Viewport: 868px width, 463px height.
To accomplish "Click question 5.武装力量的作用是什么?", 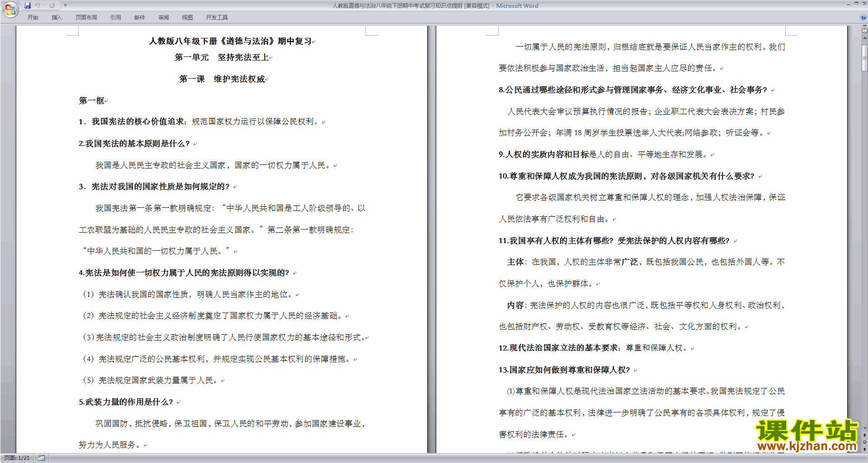I will point(126,402).
